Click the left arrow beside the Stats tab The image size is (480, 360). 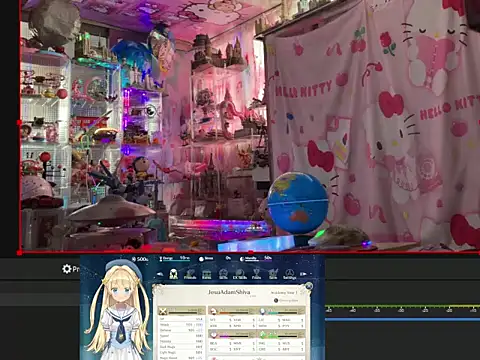160,274
